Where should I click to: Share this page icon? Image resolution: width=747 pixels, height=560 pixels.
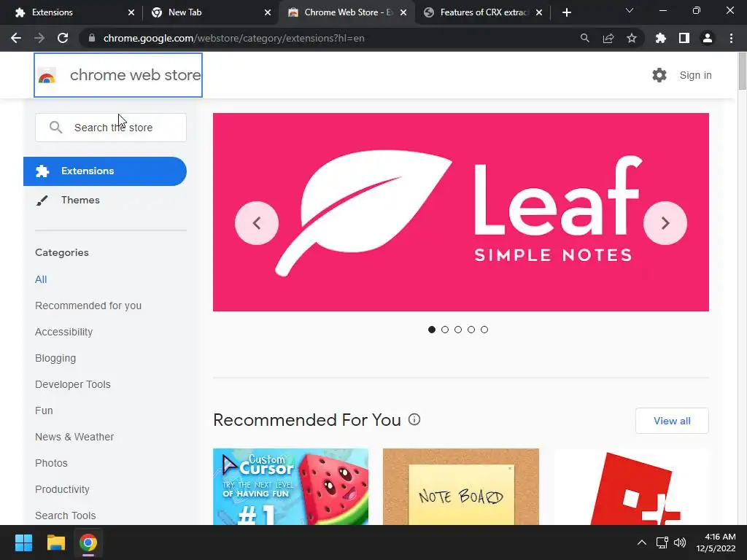pos(608,38)
